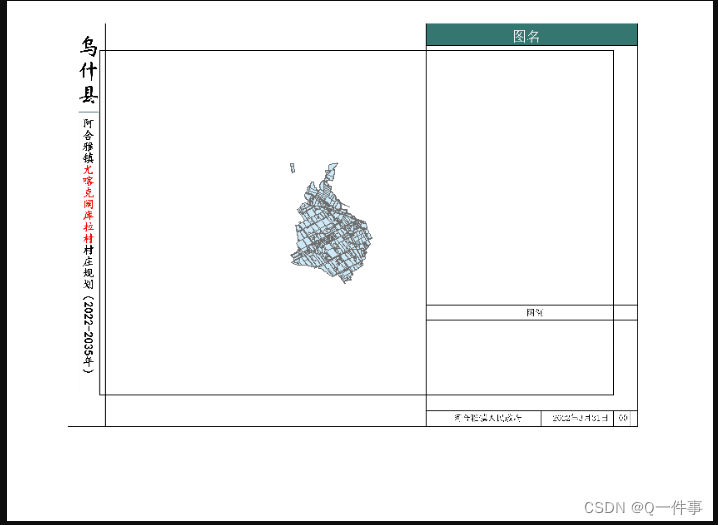Click the green '图名' title header
Screen dimensions: 718x525
[x=532, y=35]
